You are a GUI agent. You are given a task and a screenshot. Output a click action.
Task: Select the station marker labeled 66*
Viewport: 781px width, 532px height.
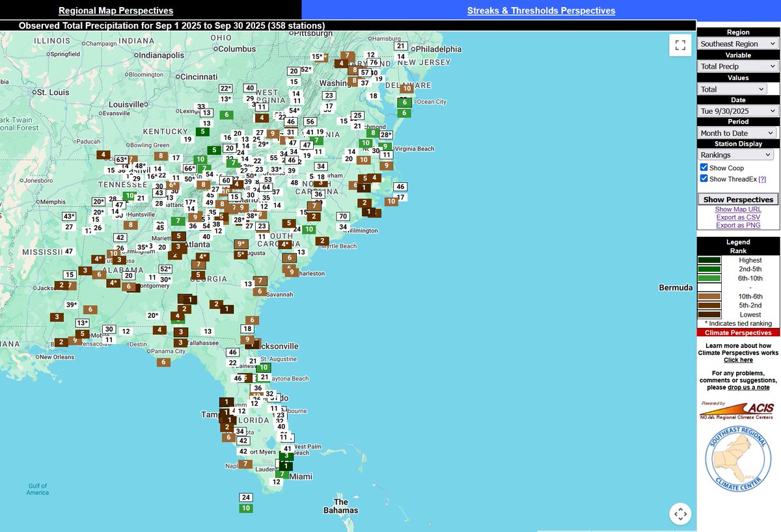(x=189, y=168)
